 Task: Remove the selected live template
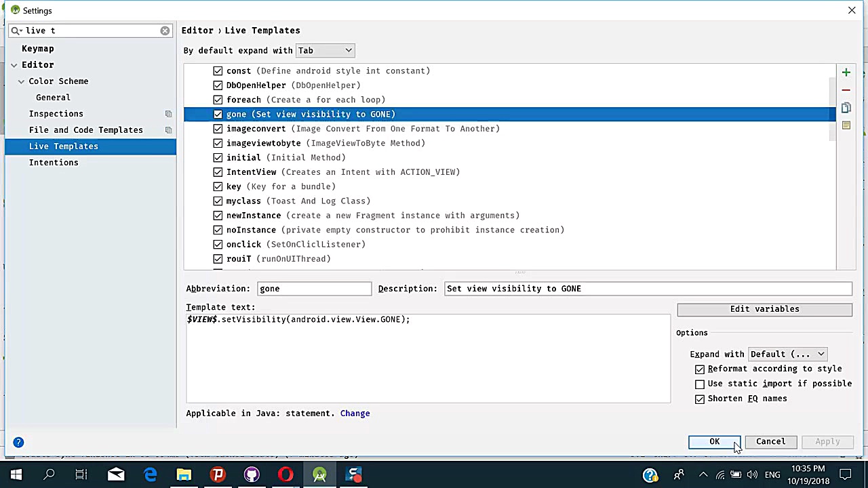click(846, 89)
